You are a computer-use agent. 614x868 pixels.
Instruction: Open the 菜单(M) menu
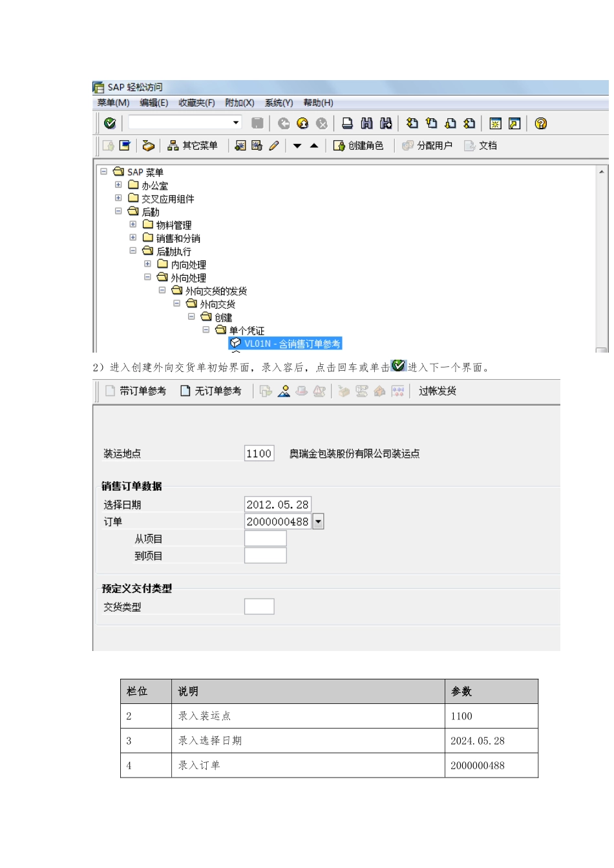113,103
